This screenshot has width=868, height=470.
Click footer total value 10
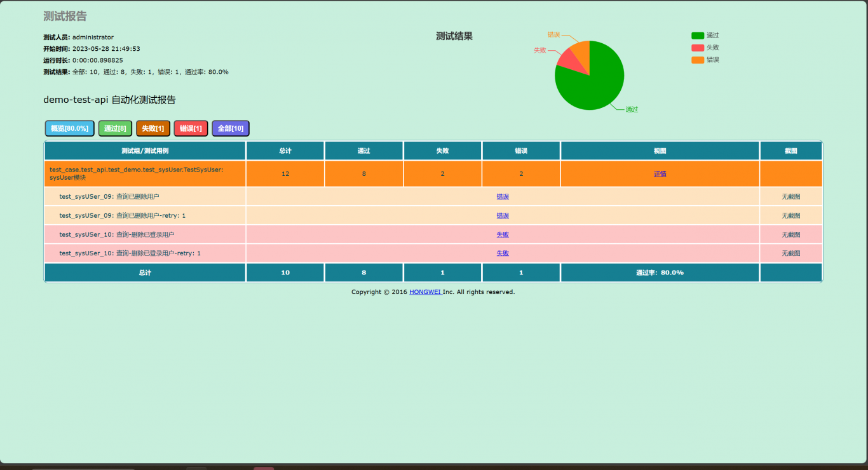point(285,272)
